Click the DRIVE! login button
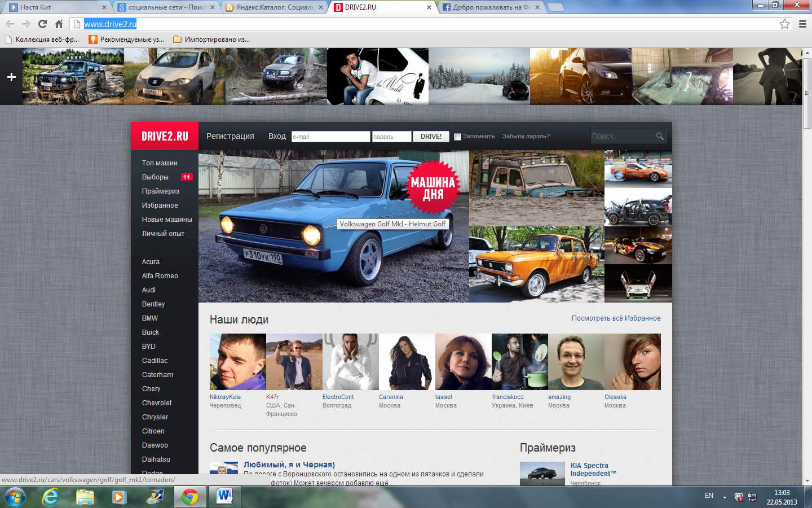Viewport: 812px width, 508px height. click(431, 137)
